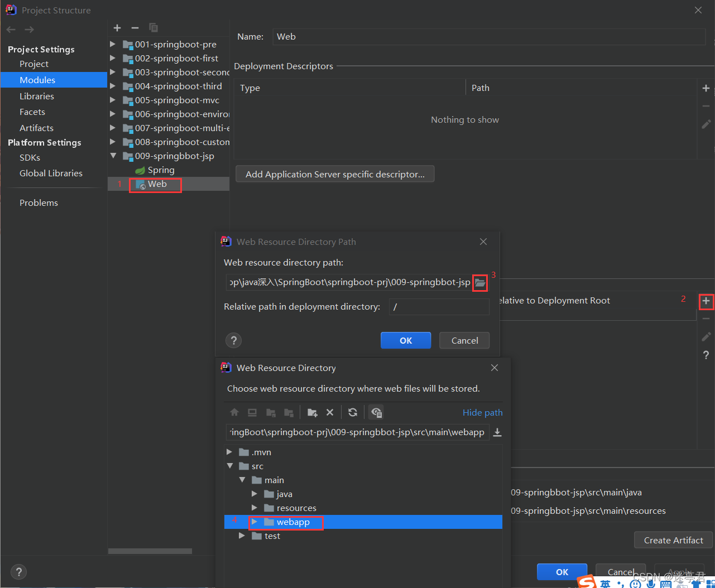Image resolution: width=715 pixels, height=588 pixels.
Task: Refresh the directory tree
Action: coord(353,412)
